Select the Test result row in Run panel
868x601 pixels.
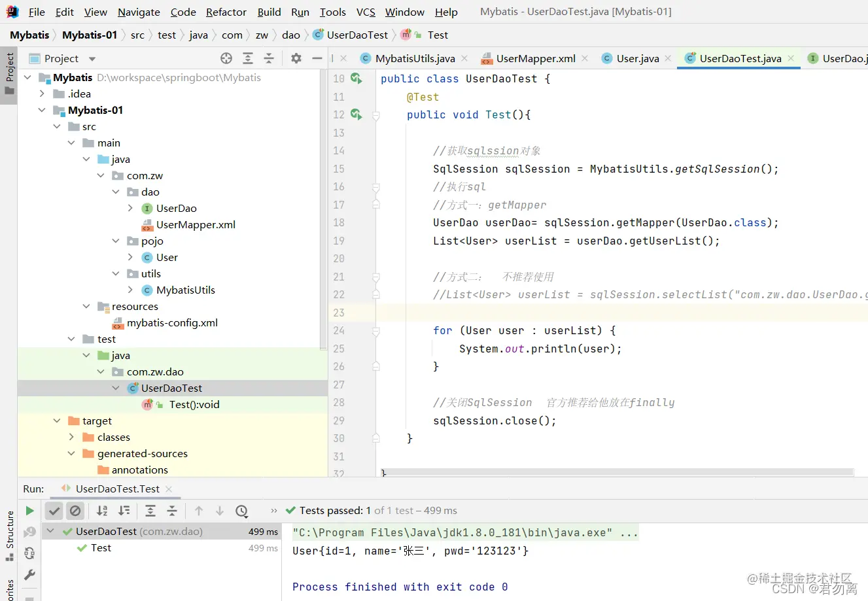tap(162, 548)
